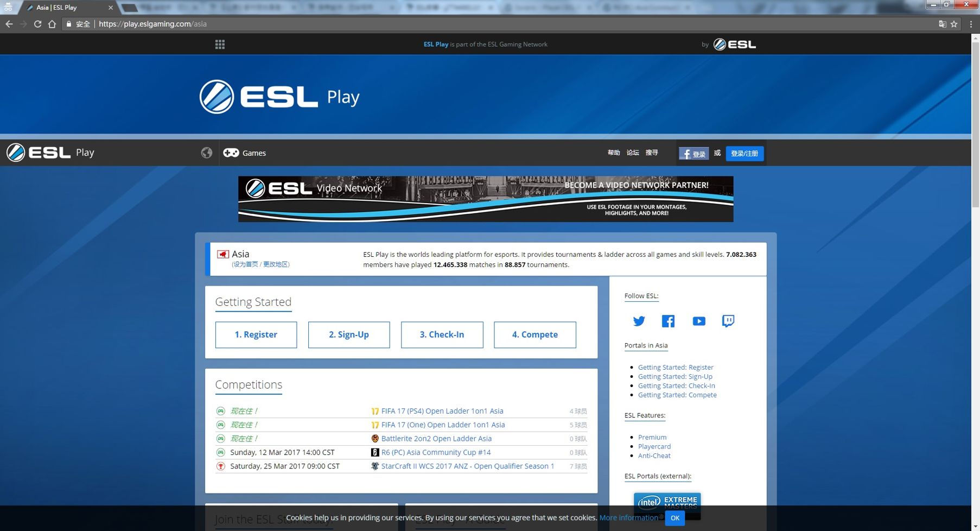
Task: Click the translate page icon in address bar
Action: coord(942,24)
